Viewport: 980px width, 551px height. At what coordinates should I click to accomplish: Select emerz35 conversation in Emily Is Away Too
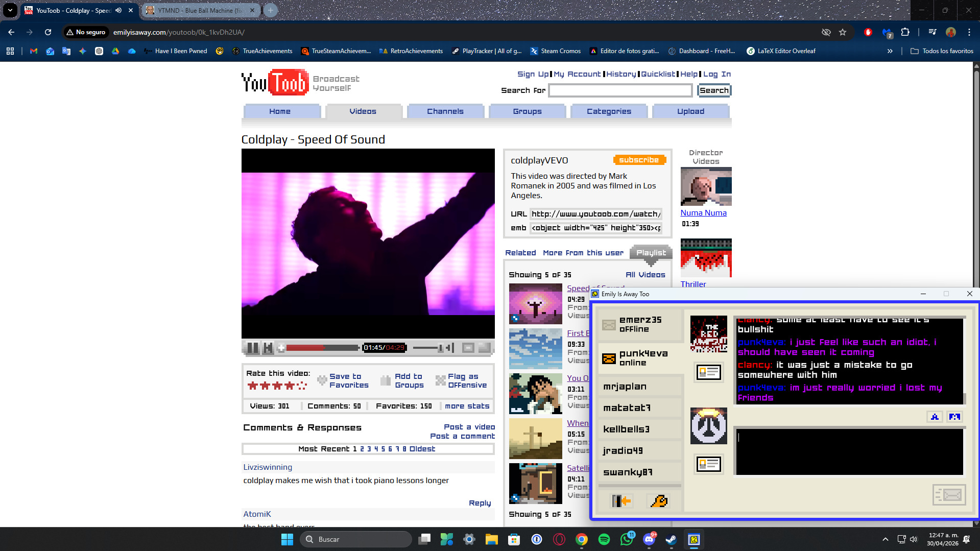coord(640,325)
